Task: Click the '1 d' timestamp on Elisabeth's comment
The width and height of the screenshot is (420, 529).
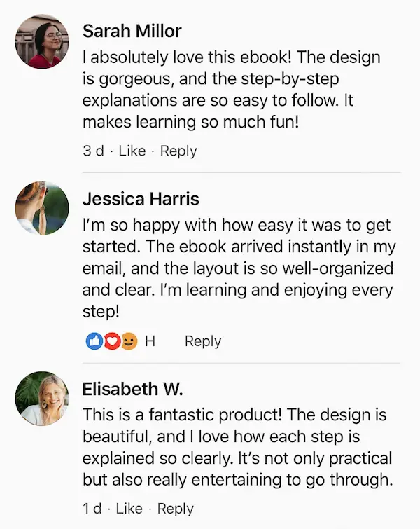Action: pos(92,509)
